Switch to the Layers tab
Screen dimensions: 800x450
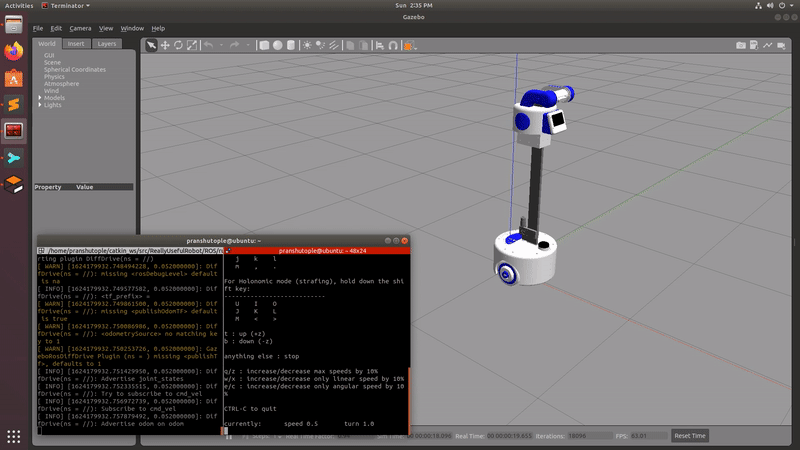click(107, 44)
